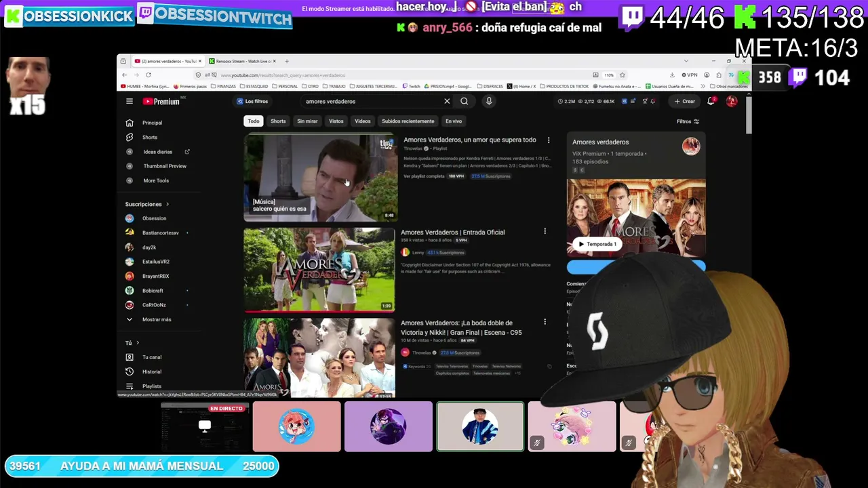Click the browser address bar URL

click(x=283, y=75)
